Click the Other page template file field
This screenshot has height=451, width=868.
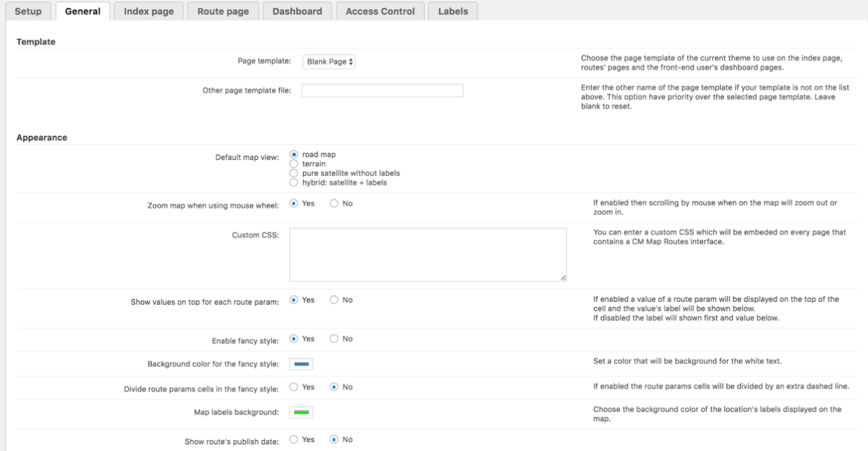(x=382, y=90)
